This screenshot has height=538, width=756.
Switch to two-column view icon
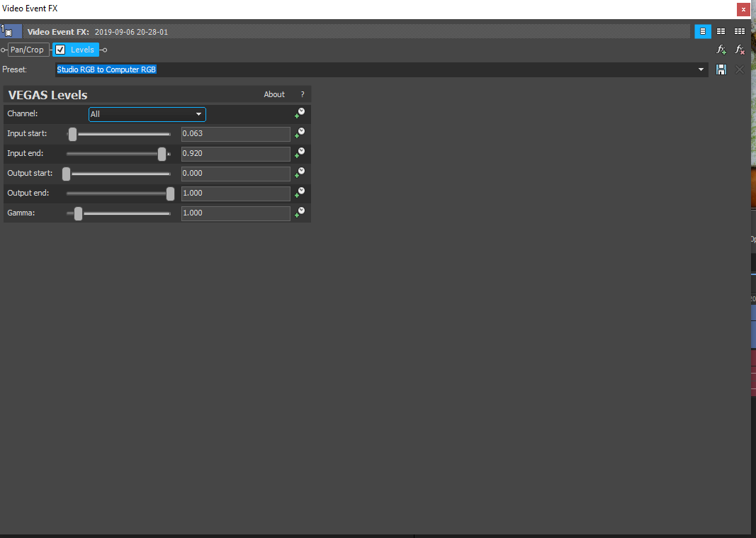pos(721,31)
